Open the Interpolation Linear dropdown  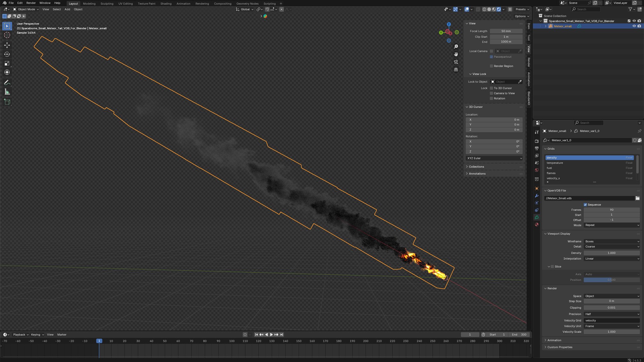pyautogui.click(x=612, y=259)
